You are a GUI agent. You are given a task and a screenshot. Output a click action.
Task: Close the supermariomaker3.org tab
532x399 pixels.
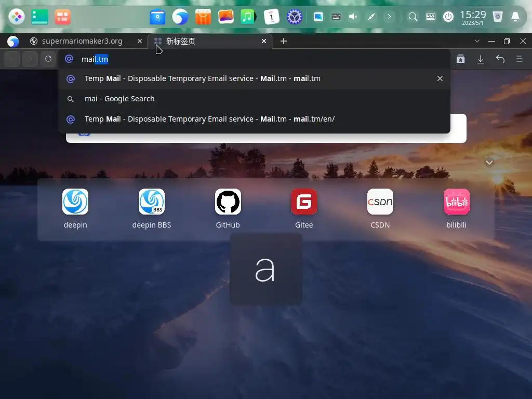[139, 41]
